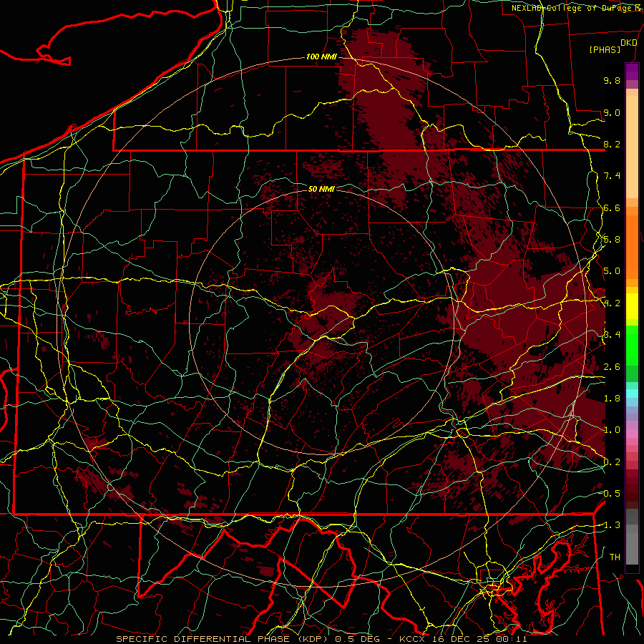This screenshot has height=644, width=644.
Task: Click the 1.0 legend value
Action: tap(612, 430)
